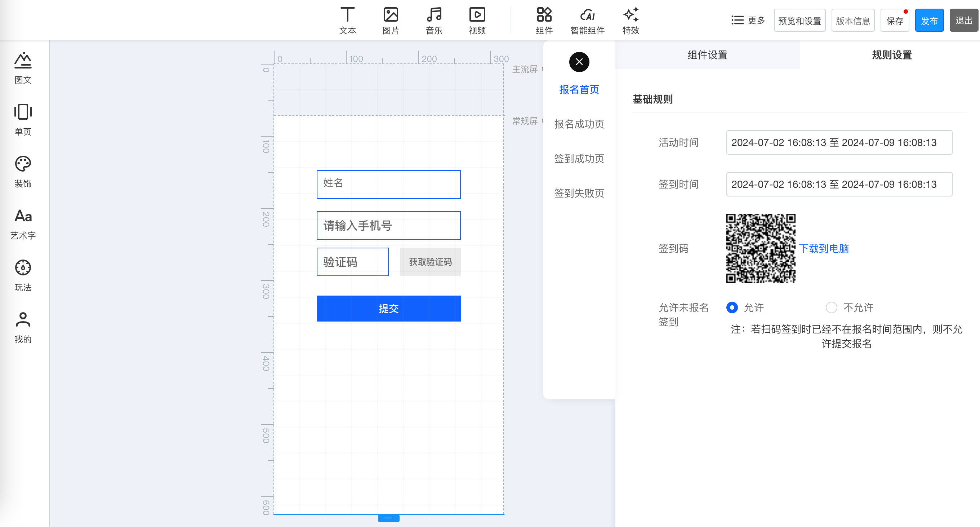
Task: Select the 允许 radio button
Action: pyautogui.click(x=732, y=307)
